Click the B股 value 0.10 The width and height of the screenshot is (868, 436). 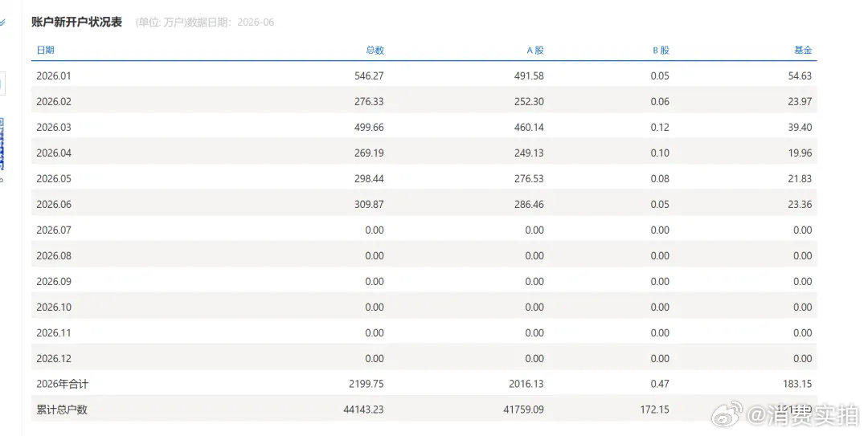pyautogui.click(x=660, y=153)
